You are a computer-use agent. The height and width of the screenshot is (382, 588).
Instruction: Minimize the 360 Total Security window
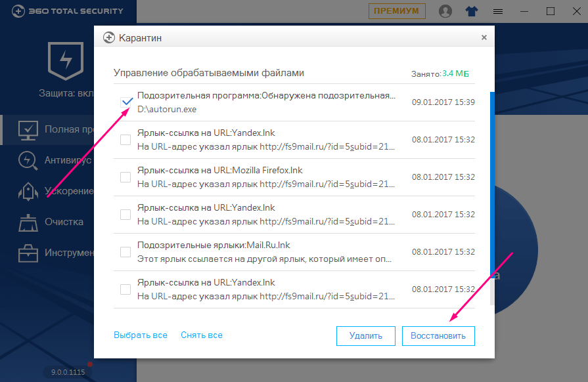point(524,12)
